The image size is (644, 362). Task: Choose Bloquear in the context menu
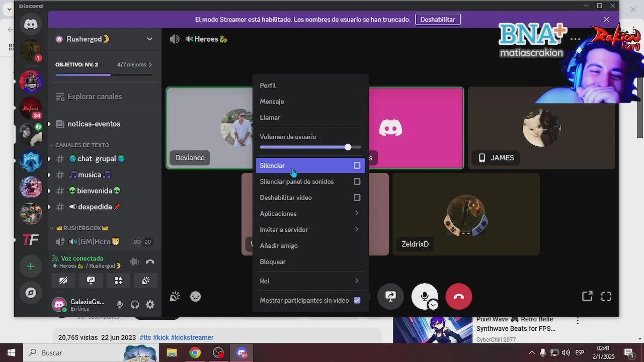pyautogui.click(x=273, y=261)
